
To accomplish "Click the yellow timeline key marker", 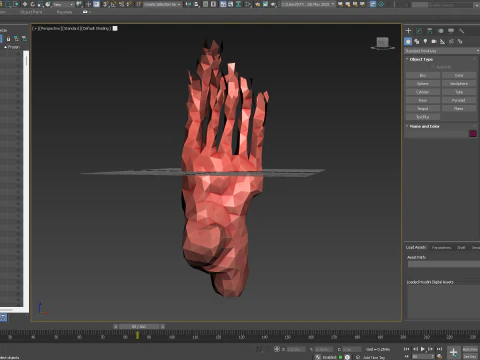I will 137,335.
